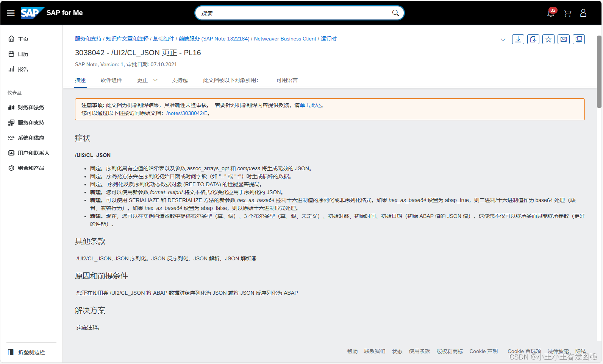
Task: Click the calendar icon beside 日历
Action: 11,54
